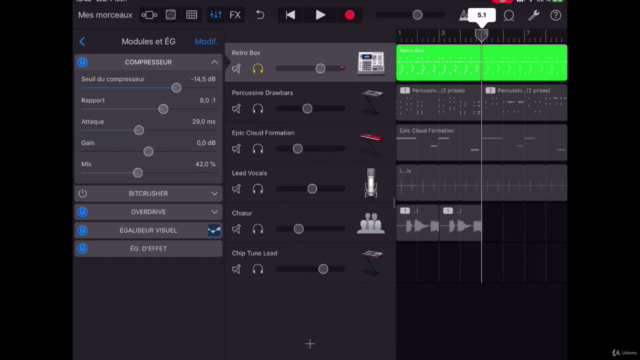Viewport: 640px width, 360px height.
Task: Open the FX button
Action: click(235, 15)
